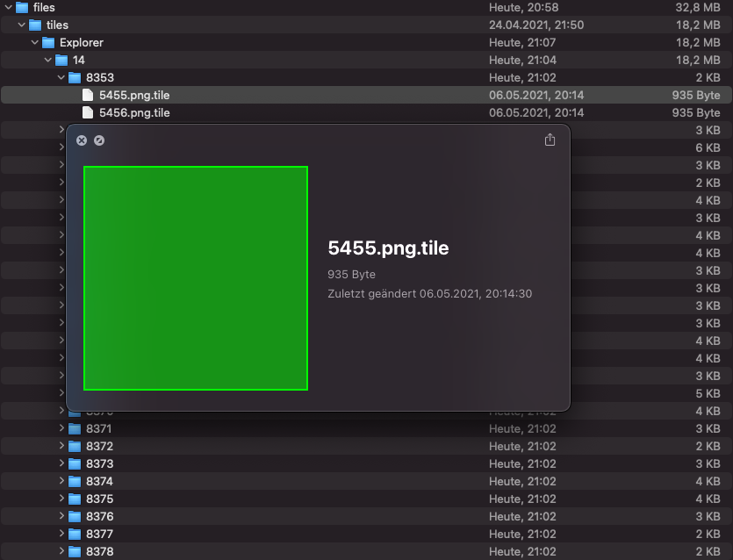The height and width of the screenshot is (560, 733).
Task: Click the 5455.png.tile title in preview
Action: pyautogui.click(x=388, y=248)
